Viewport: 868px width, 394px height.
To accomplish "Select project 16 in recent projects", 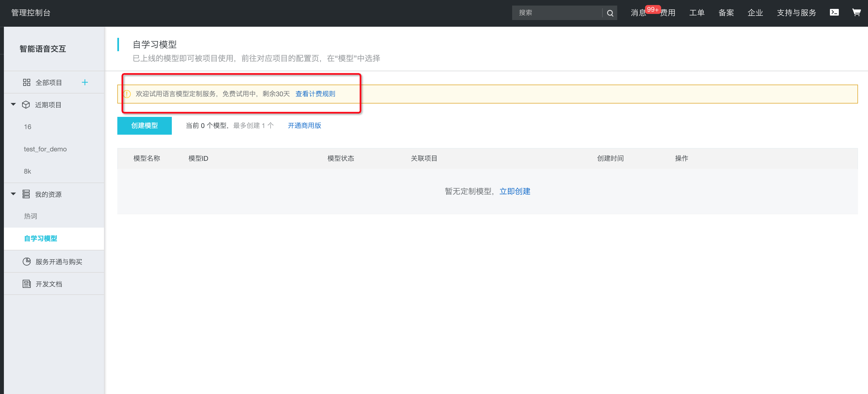I will (x=28, y=127).
